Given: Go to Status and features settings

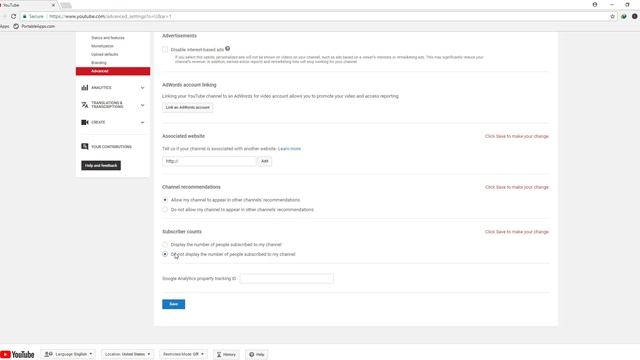Looking at the screenshot, I should tap(108, 38).
